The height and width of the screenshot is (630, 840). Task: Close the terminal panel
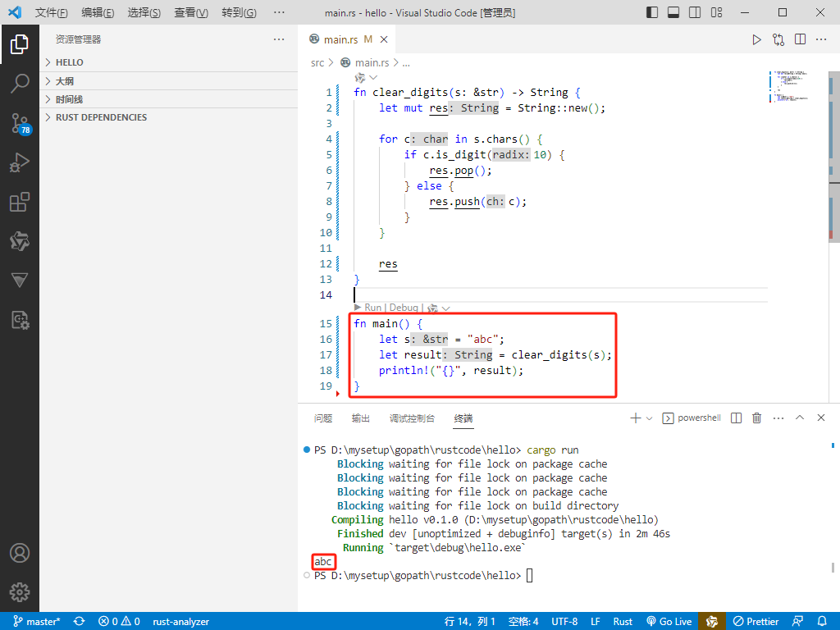tap(821, 418)
